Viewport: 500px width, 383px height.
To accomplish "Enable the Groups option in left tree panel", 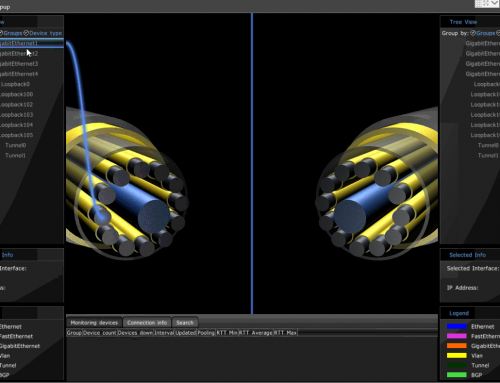I will (11, 33).
